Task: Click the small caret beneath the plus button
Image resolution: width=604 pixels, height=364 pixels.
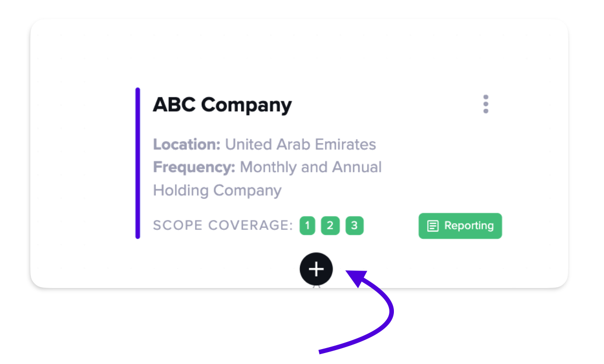Action: [x=316, y=286]
